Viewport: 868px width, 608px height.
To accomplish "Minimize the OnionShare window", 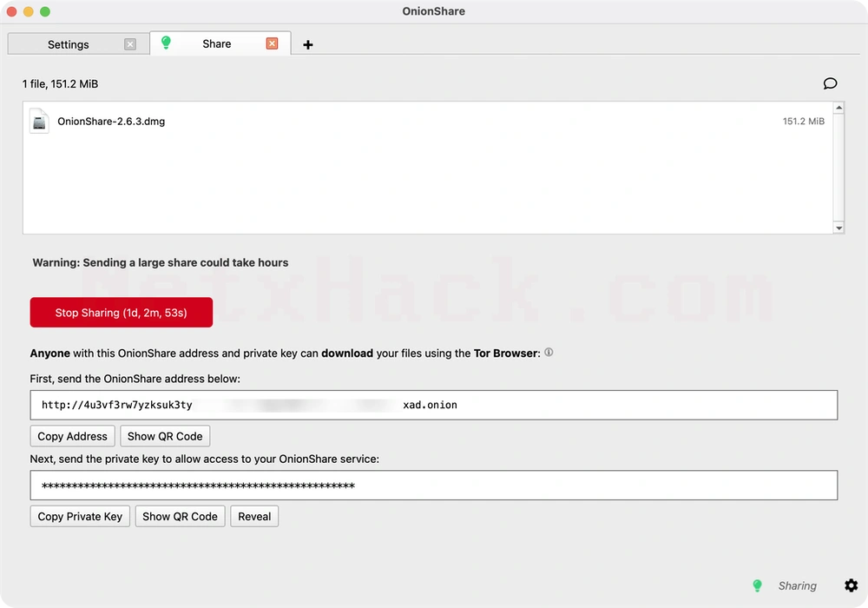I will click(29, 11).
